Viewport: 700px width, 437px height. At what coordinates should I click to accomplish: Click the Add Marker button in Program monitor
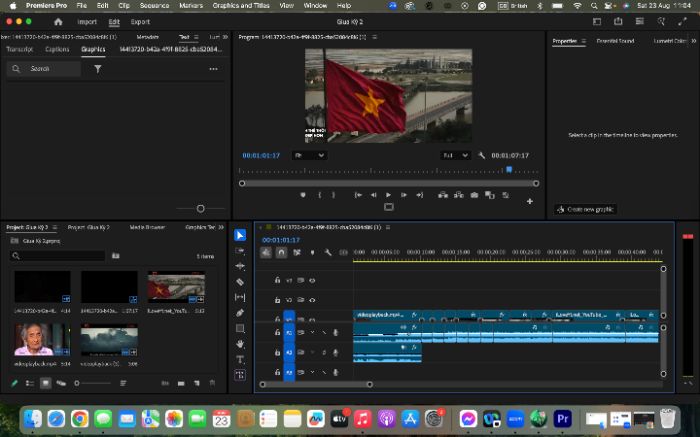point(303,195)
